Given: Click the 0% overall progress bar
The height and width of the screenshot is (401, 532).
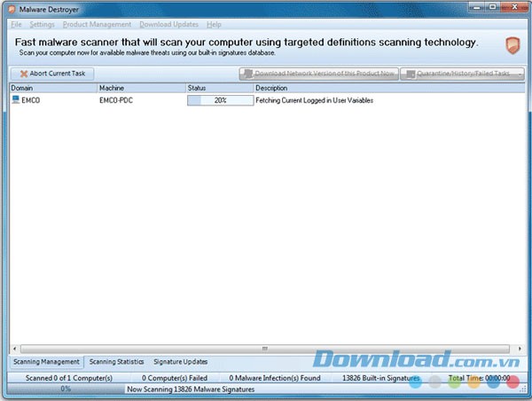Looking at the screenshot, I should [66, 389].
